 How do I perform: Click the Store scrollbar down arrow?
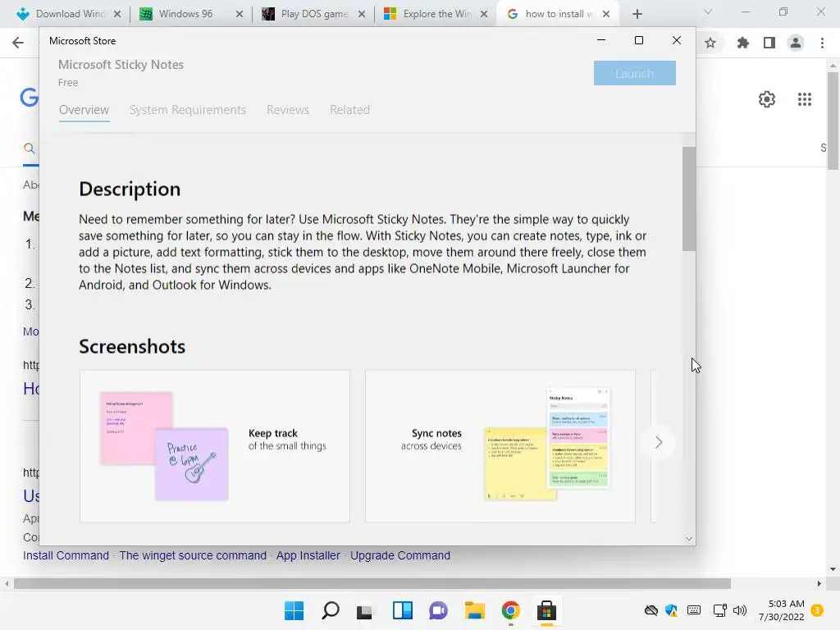point(689,538)
